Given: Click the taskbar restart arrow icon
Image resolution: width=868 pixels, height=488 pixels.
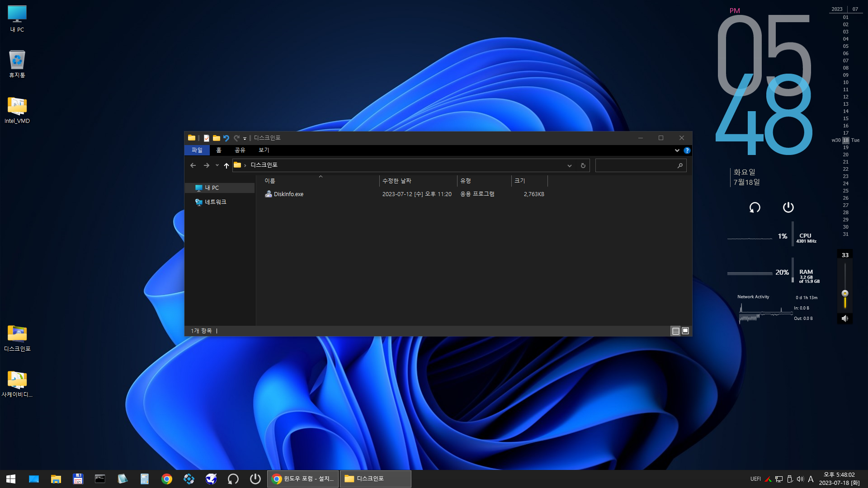Looking at the screenshot, I should point(233,479).
